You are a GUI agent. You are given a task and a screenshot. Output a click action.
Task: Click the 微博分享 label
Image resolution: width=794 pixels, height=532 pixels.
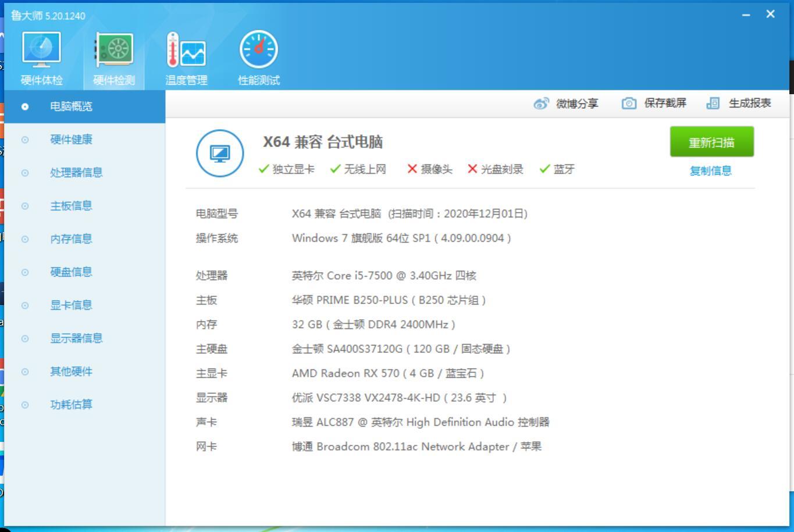(x=577, y=103)
